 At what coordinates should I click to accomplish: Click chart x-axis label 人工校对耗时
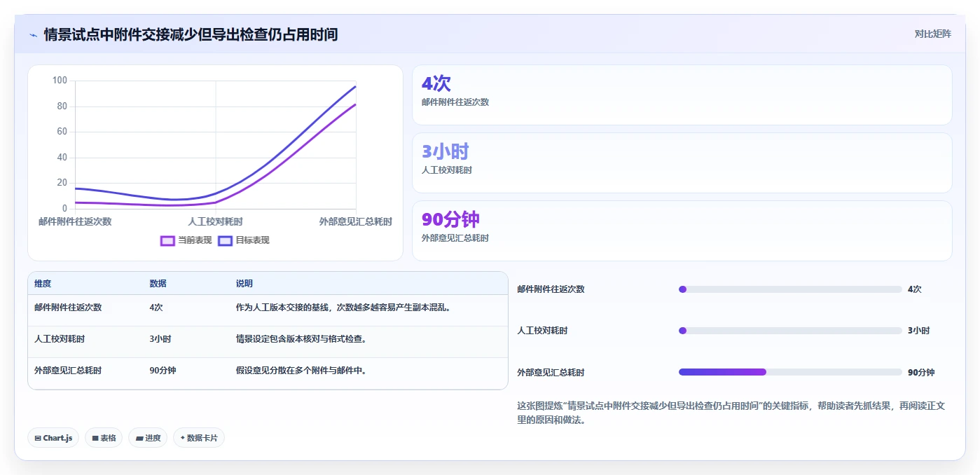[216, 221]
